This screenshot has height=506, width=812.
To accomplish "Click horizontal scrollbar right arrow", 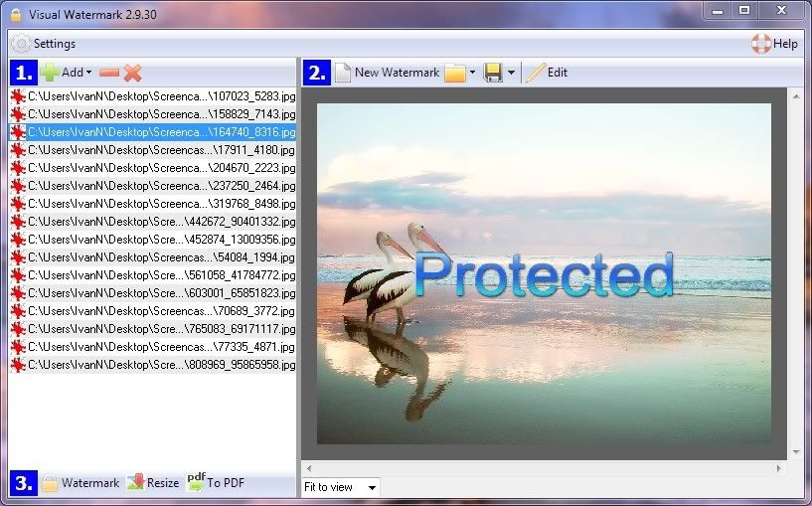I will [778, 468].
